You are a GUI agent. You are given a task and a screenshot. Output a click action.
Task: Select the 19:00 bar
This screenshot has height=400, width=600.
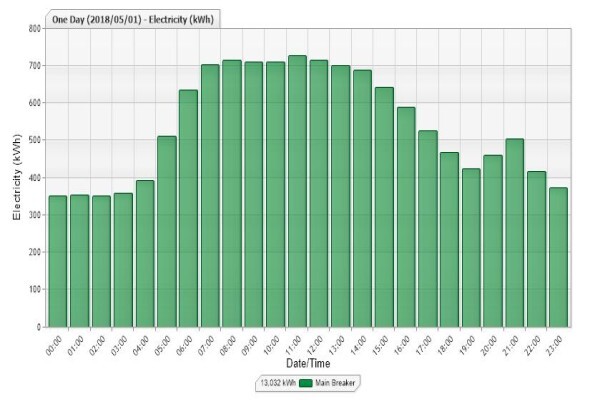pos(471,248)
